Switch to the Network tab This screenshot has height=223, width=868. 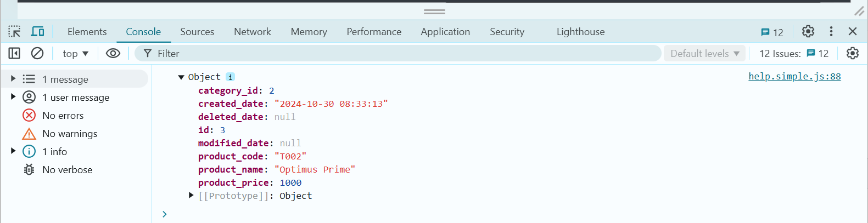tap(252, 32)
